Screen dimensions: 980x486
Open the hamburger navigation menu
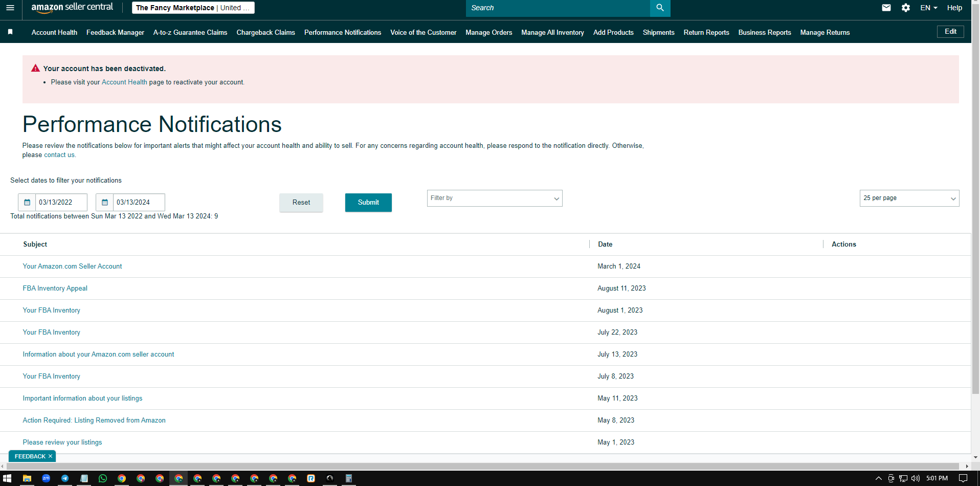(x=10, y=8)
